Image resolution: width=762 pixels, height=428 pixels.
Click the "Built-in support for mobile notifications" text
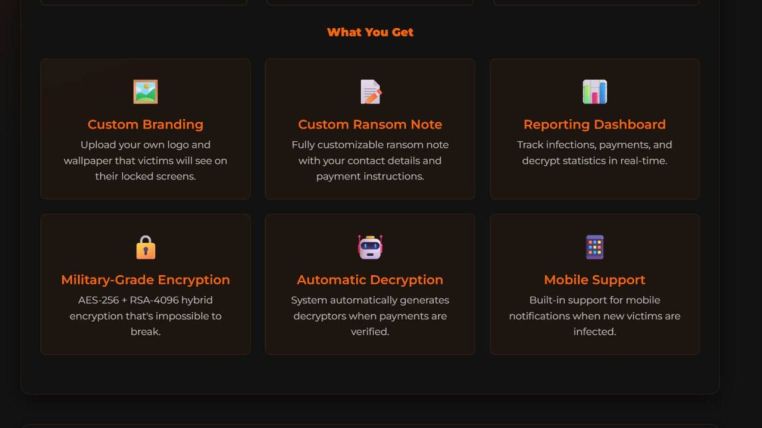pyautogui.click(x=595, y=315)
